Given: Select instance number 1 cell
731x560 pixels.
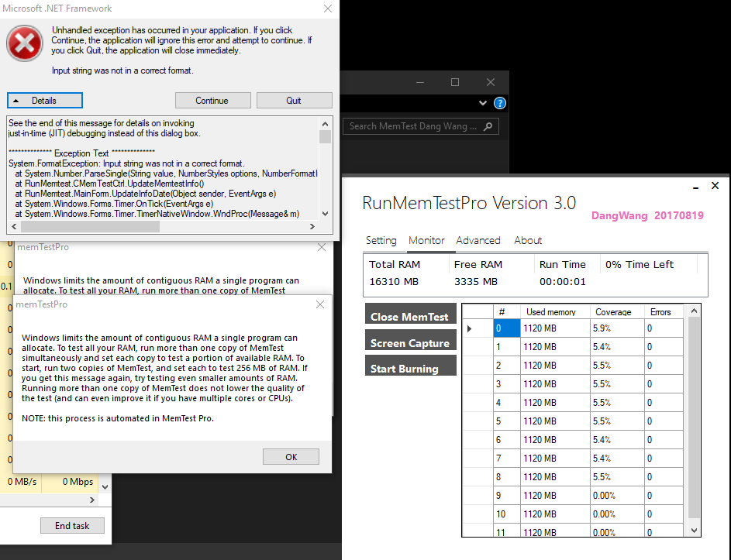Looking at the screenshot, I should click(507, 347).
